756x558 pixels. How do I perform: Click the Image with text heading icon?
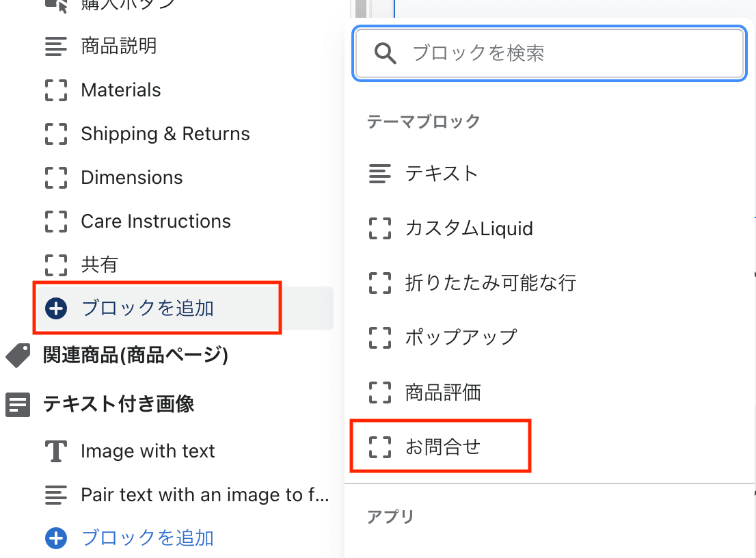pos(56,451)
